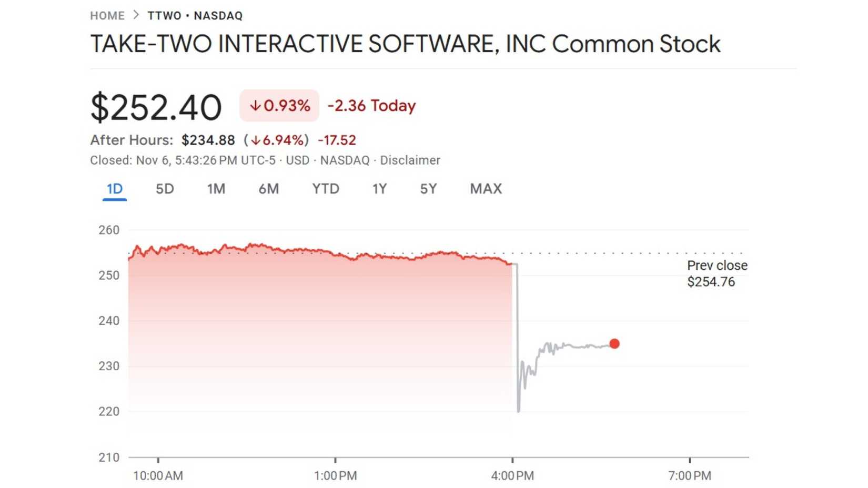868x488 pixels.
Task: Select the stock title heading
Action: (405, 44)
